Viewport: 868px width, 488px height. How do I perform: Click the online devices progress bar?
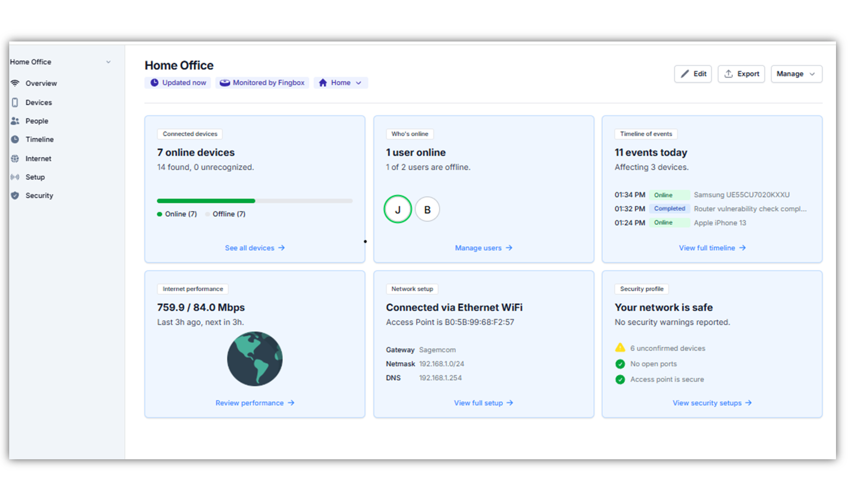(x=254, y=201)
